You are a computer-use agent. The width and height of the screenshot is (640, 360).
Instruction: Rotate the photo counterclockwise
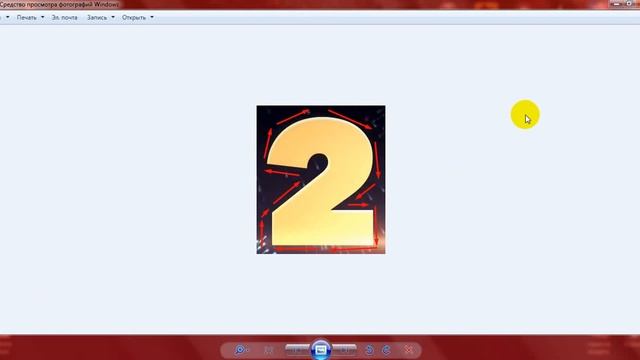point(369,350)
